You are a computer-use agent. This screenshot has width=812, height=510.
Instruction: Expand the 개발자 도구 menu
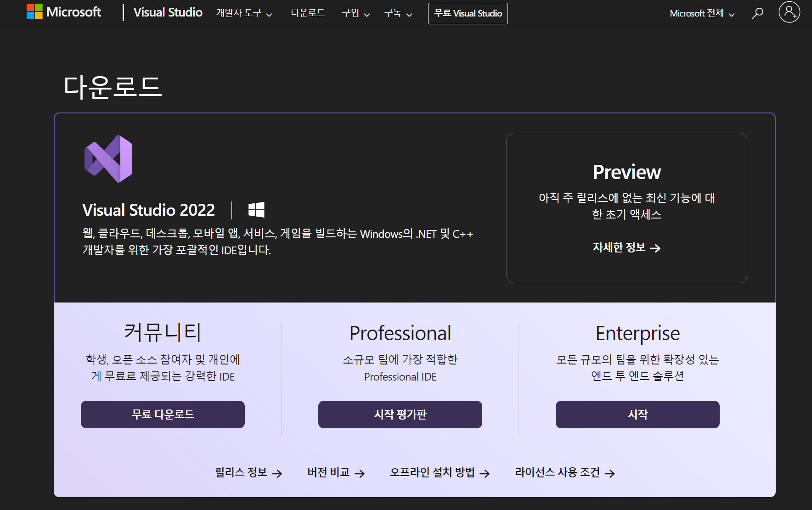[x=244, y=13]
